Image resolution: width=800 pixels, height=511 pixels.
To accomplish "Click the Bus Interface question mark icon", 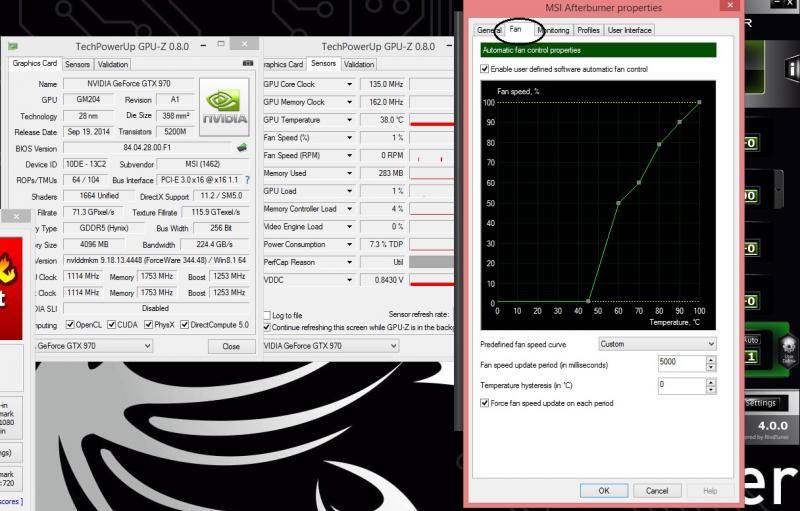I will point(247,180).
